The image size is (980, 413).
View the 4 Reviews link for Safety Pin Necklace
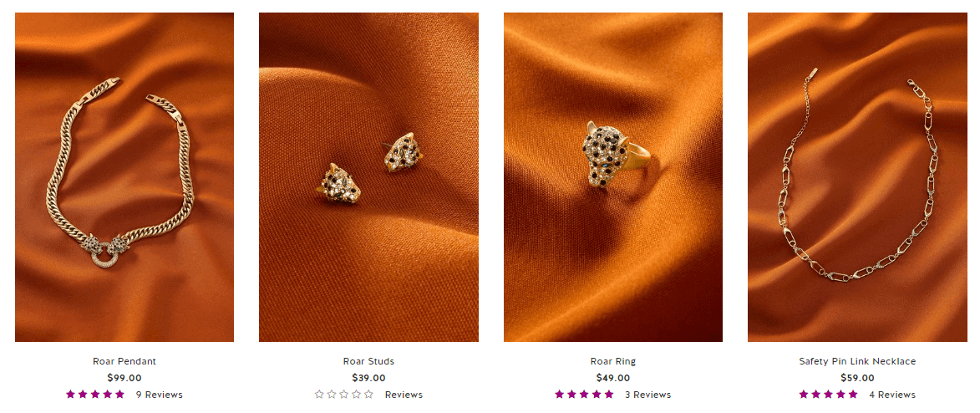(x=892, y=395)
